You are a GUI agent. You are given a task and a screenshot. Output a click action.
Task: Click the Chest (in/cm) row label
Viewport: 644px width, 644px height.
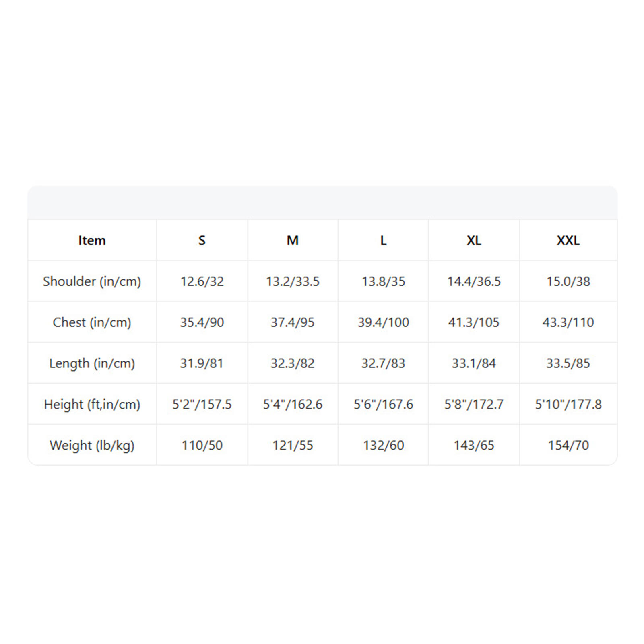pyautogui.click(x=92, y=322)
